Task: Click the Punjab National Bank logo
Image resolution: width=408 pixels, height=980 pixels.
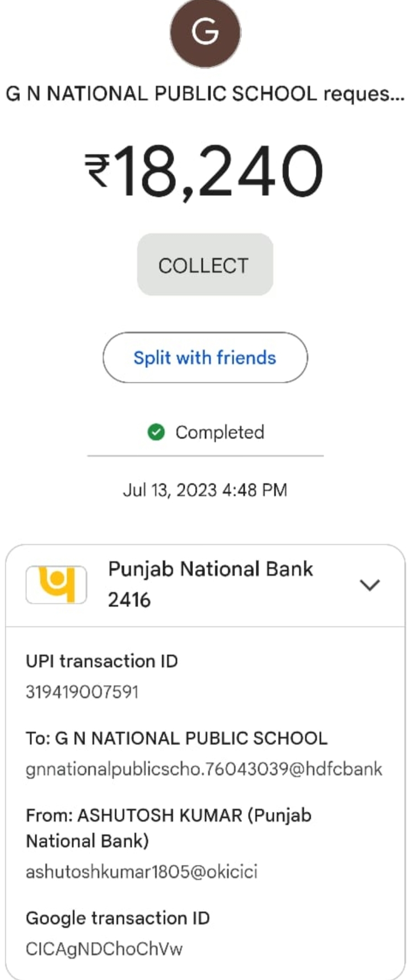Action: pyautogui.click(x=56, y=584)
